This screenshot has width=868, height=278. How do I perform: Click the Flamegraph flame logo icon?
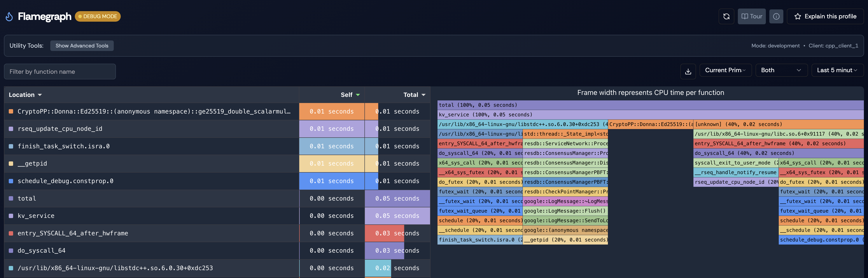(x=9, y=16)
